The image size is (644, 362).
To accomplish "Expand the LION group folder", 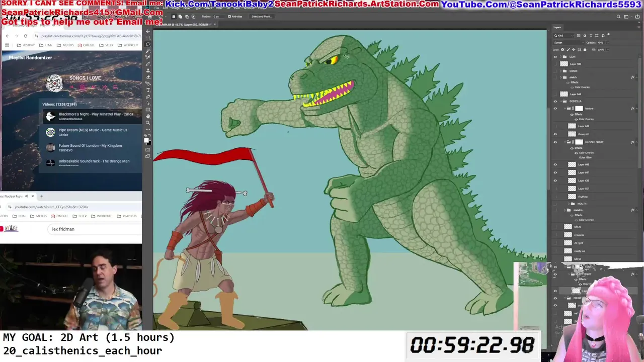I will [x=560, y=57].
